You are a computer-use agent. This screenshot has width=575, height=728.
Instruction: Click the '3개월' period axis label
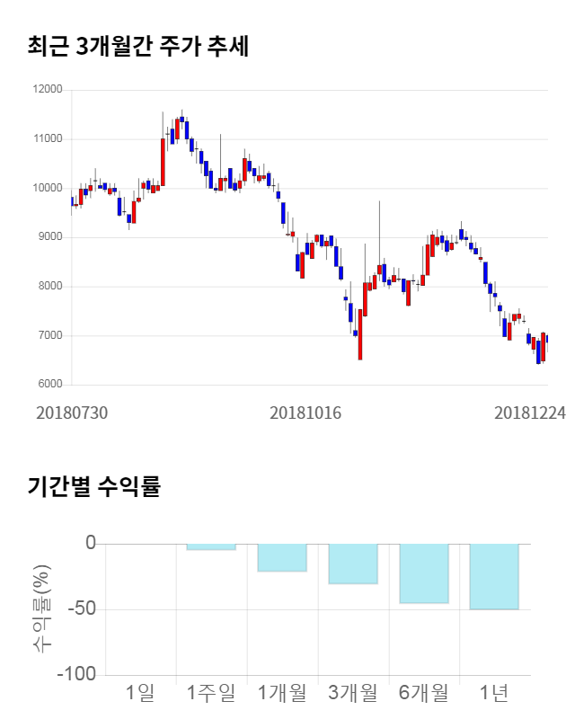pos(353,693)
